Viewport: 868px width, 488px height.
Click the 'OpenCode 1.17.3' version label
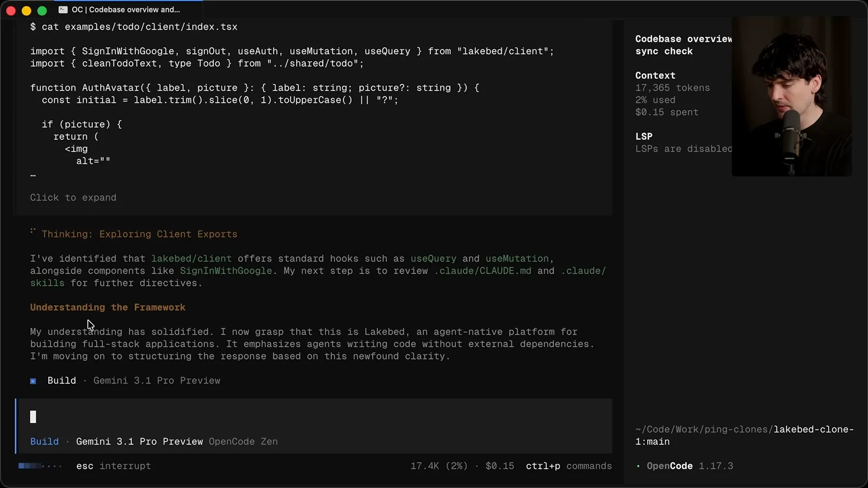[x=690, y=466]
